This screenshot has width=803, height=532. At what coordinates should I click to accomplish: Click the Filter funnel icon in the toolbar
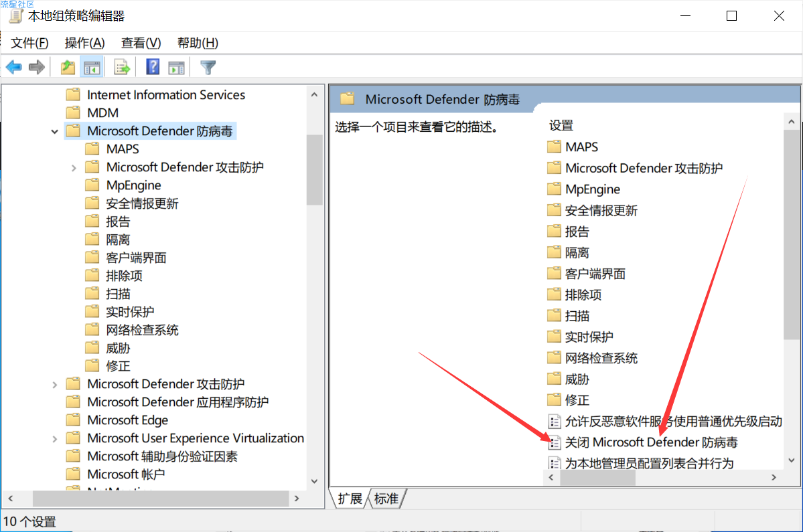click(208, 67)
